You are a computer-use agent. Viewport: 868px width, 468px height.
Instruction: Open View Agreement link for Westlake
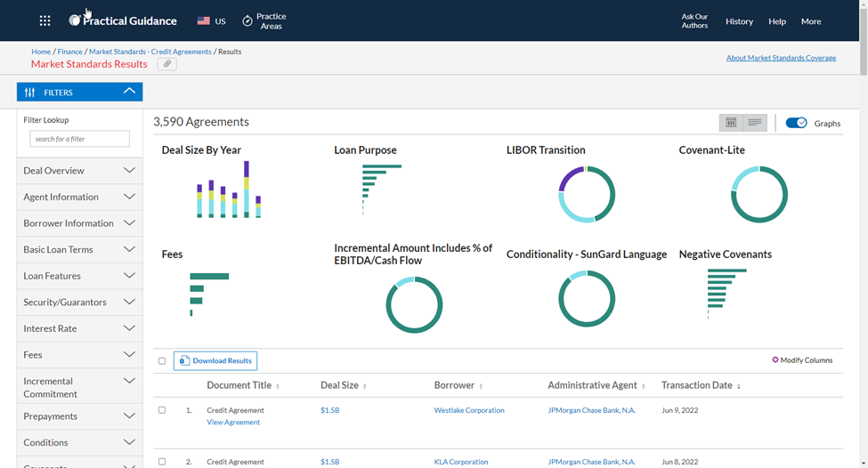233,422
